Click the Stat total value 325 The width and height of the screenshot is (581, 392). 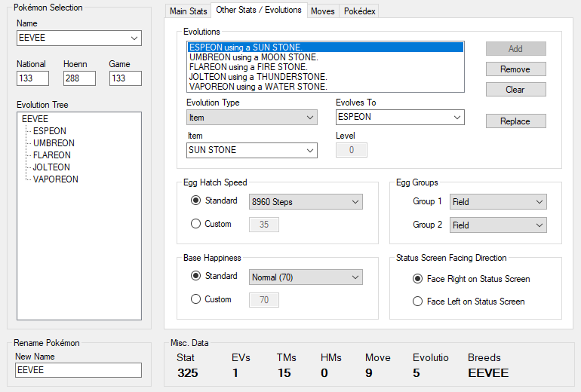[187, 372]
